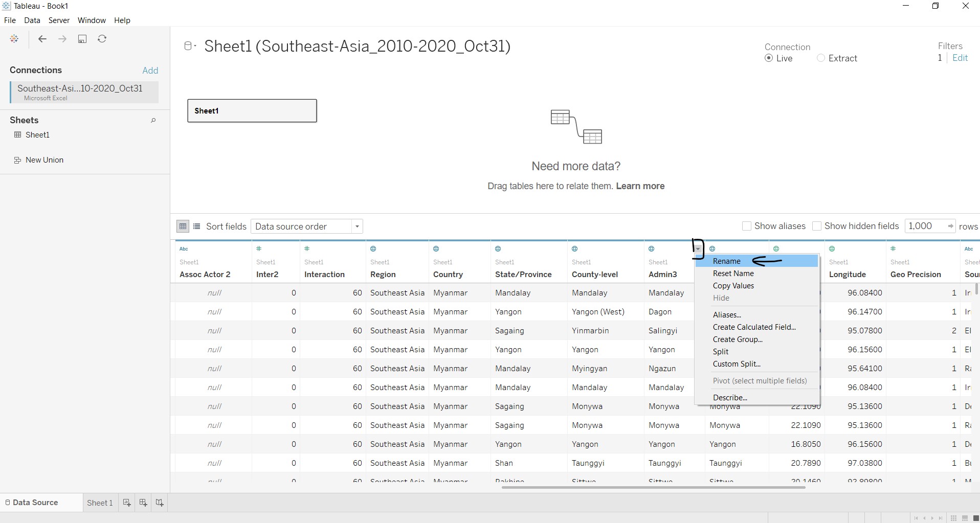Switch to metadata list view
The height and width of the screenshot is (523, 980).
197,226
